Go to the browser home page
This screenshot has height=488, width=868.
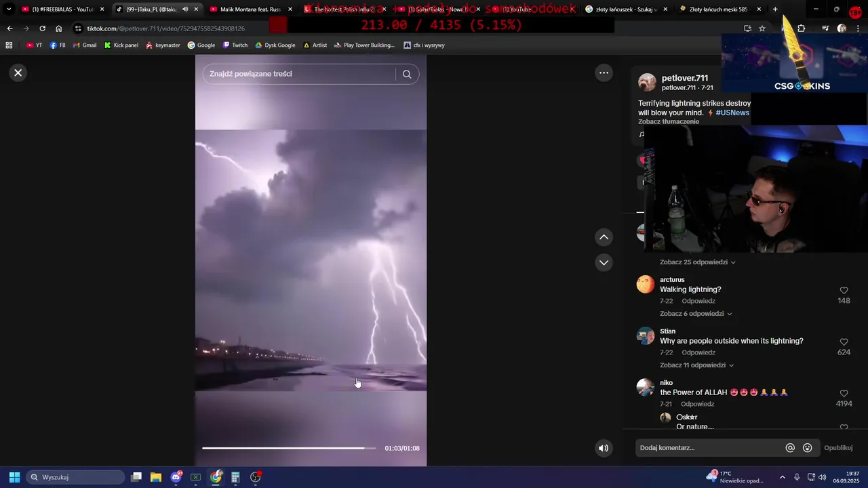58,28
